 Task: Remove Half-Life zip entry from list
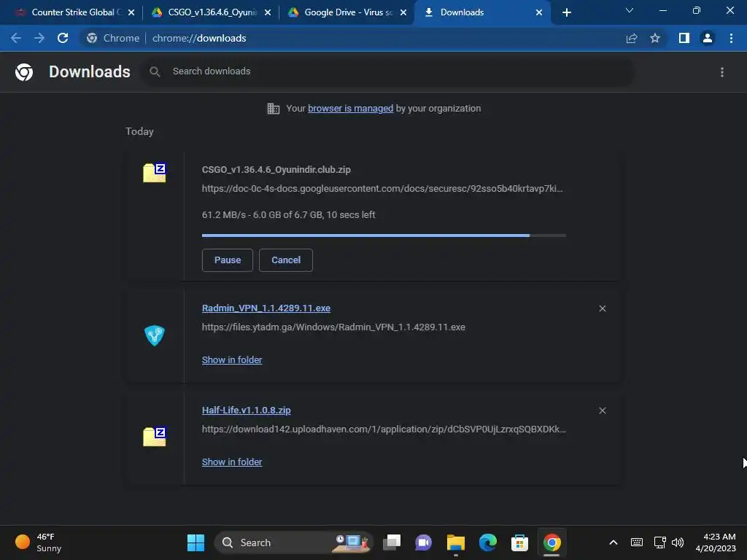(x=602, y=411)
